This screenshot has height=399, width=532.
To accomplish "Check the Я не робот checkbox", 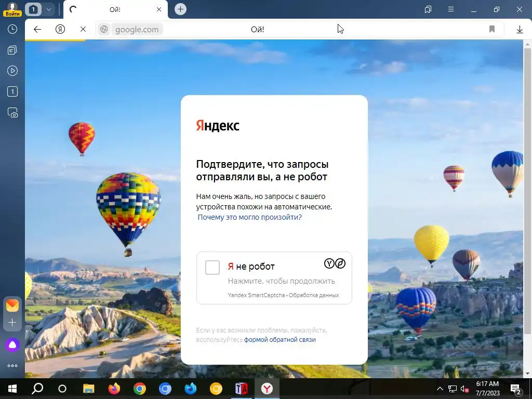I will (212, 268).
